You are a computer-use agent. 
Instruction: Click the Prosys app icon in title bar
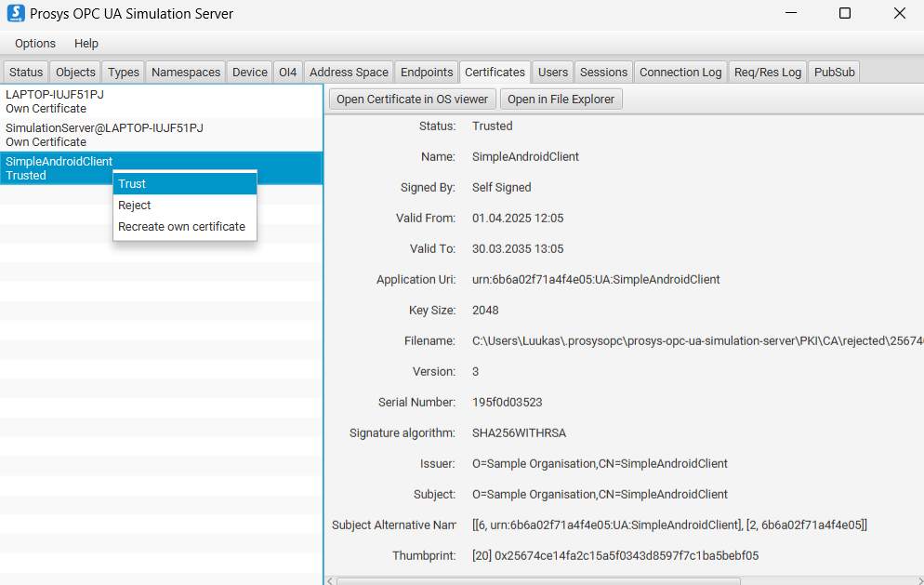pyautogui.click(x=16, y=14)
